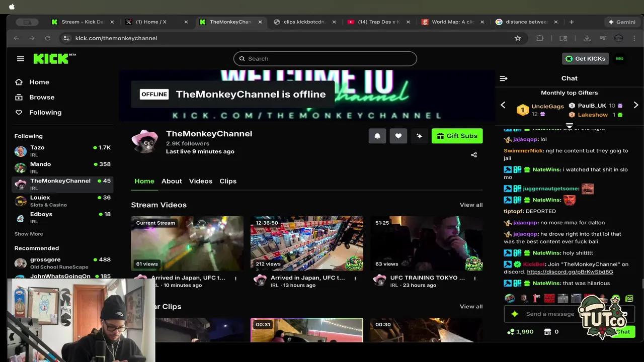
Task: Switch to the Clips tab
Action: [x=228, y=181]
